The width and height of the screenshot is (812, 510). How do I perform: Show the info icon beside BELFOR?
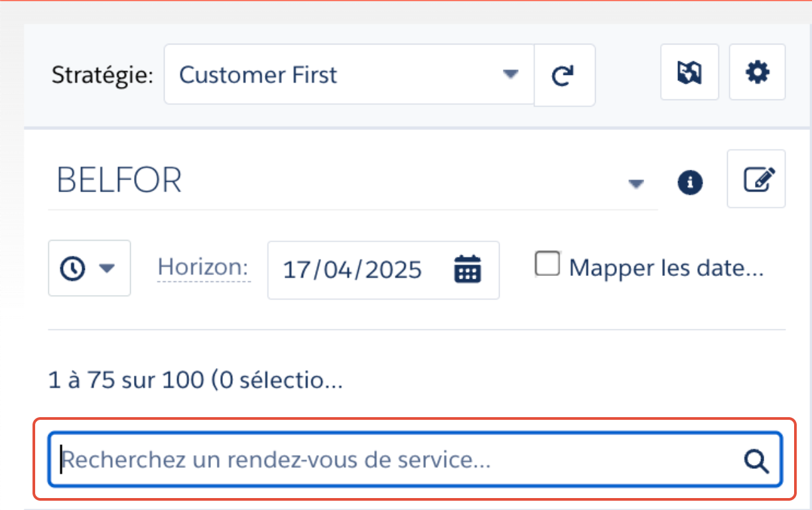[x=690, y=182]
